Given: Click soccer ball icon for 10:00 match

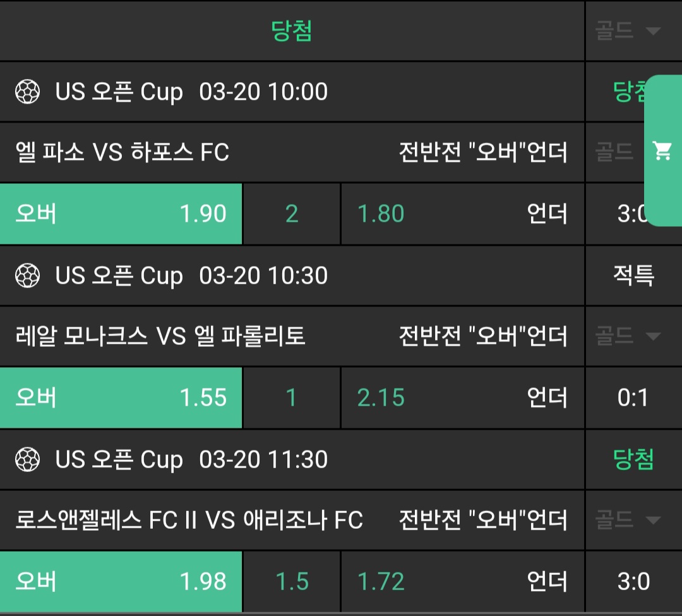Looking at the screenshot, I should [x=28, y=92].
